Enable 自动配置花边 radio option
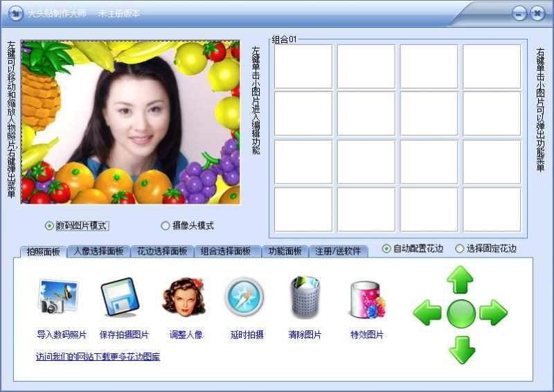 [x=386, y=249]
